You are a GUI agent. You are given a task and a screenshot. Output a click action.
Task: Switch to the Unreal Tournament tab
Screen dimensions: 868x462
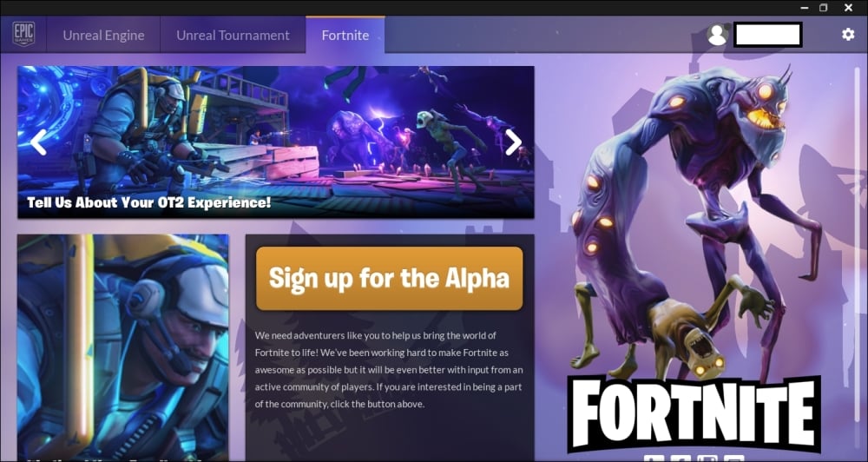pos(233,35)
